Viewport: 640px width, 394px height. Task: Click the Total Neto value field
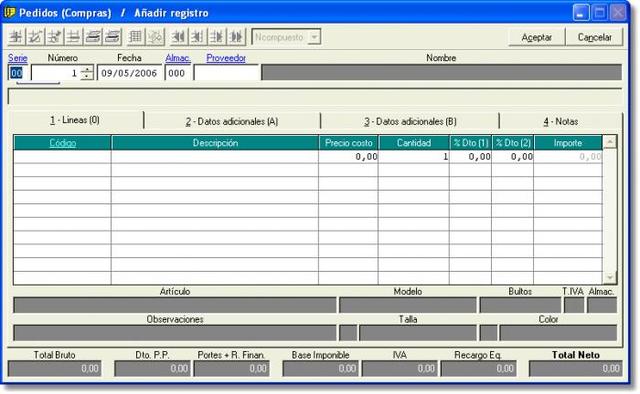[x=576, y=369]
